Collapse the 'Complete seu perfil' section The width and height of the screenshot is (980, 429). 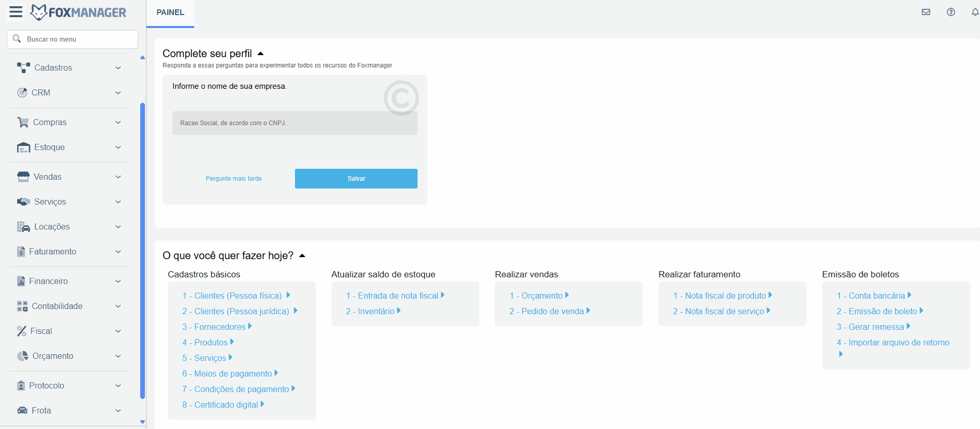(261, 53)
